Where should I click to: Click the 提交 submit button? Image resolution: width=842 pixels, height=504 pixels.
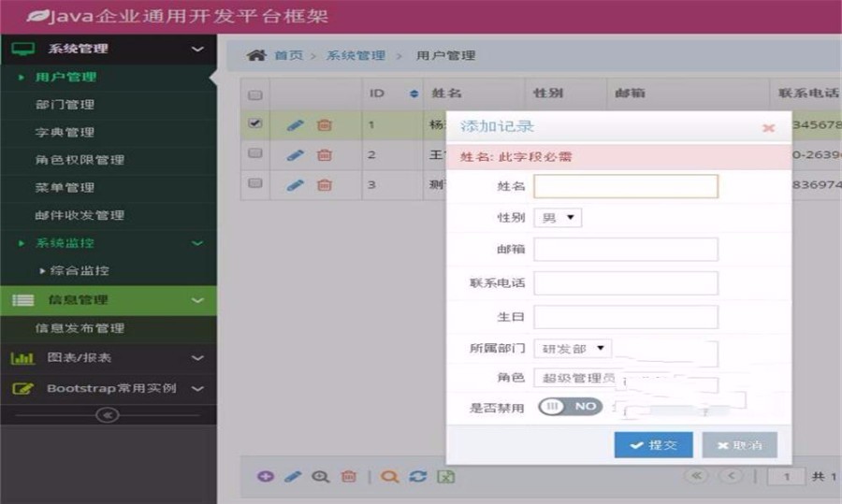(654, 445)
